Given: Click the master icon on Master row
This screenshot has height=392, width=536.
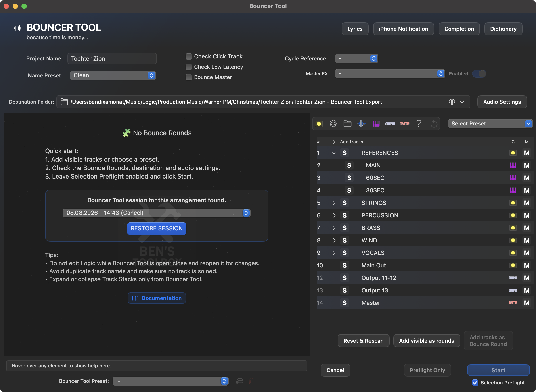Looking at the screenshot, I should 513,303.
